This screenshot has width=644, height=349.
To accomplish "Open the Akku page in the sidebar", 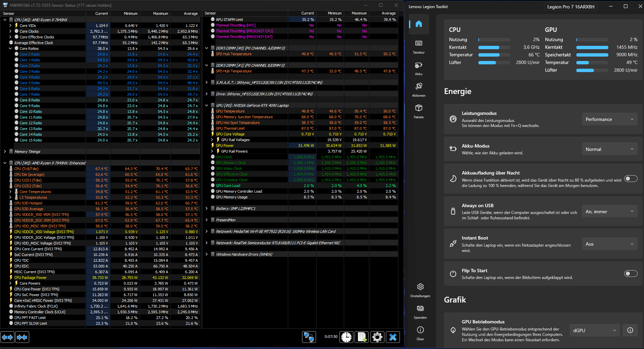I will 419,68.
